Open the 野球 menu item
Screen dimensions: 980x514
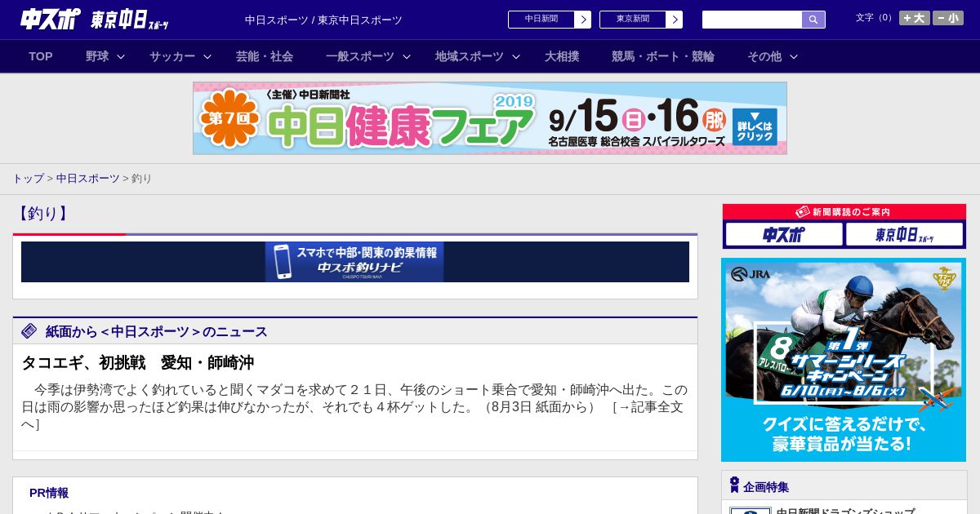[97, 56]
